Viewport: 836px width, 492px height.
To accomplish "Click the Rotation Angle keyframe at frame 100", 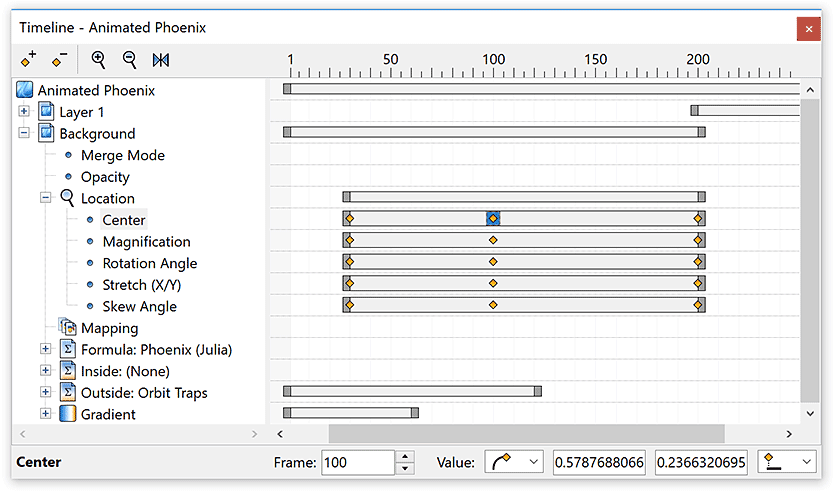I will click(x=493, y=262).
